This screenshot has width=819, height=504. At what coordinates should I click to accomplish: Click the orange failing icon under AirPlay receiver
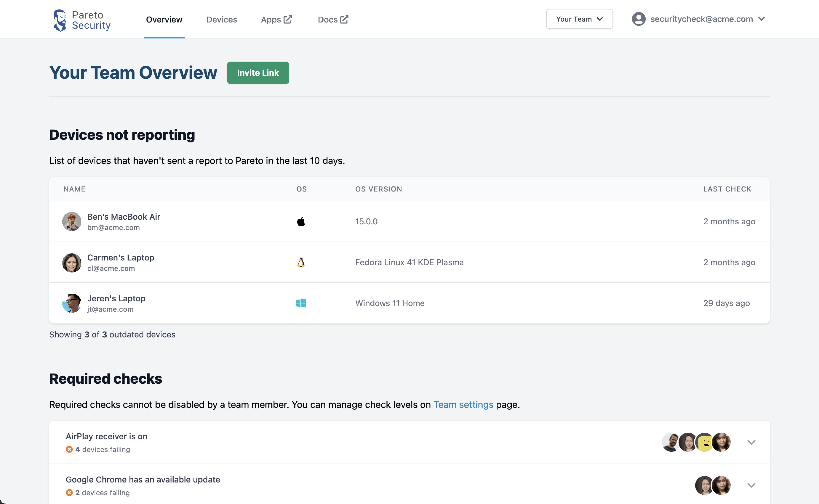(x=69, y=449)
